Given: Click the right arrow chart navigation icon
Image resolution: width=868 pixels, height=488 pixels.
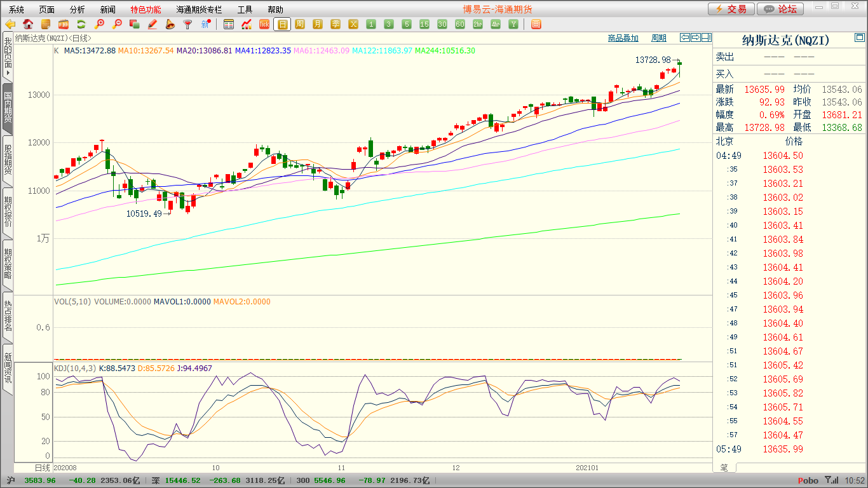Looking at the screenshot, I should [x=696, y=37].
